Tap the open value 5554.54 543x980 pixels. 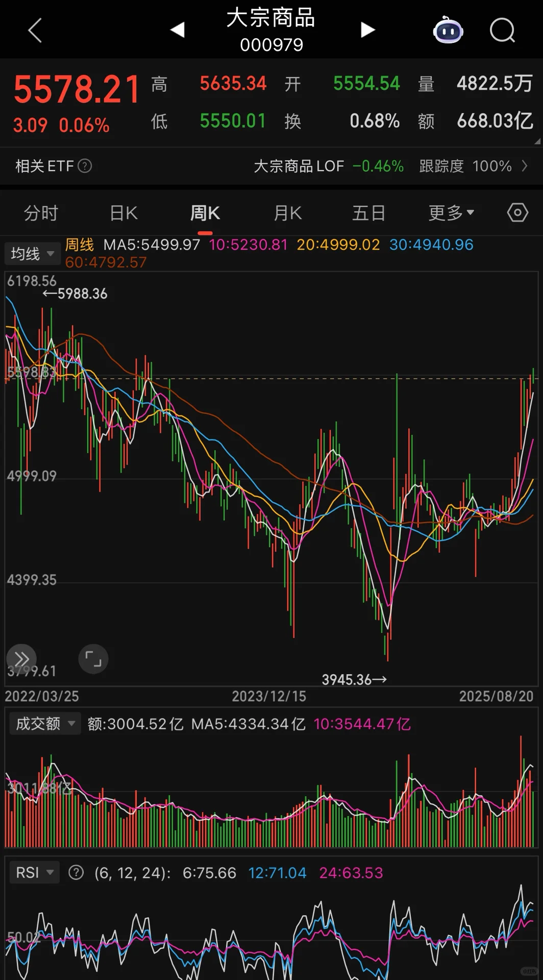366,83
